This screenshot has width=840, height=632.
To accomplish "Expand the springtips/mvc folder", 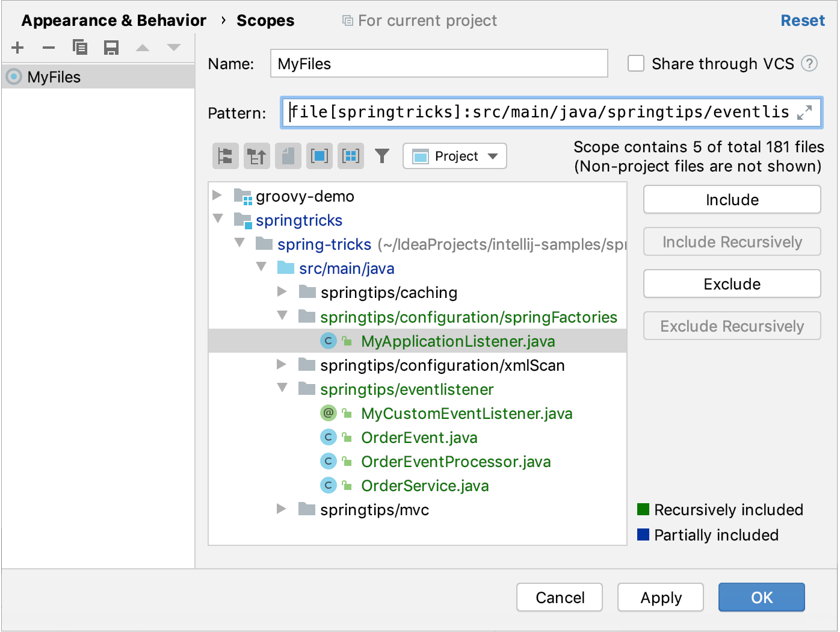I will click(x=282, y=509).
